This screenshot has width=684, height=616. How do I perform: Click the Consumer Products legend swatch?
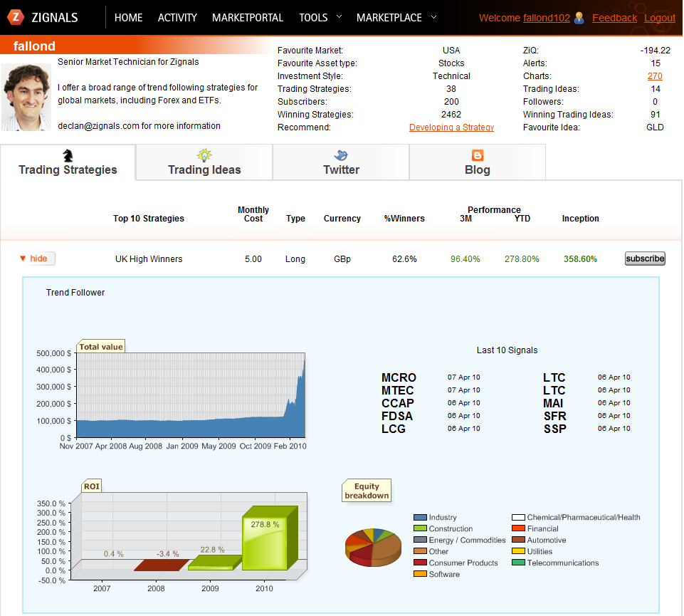pos(420,563)
